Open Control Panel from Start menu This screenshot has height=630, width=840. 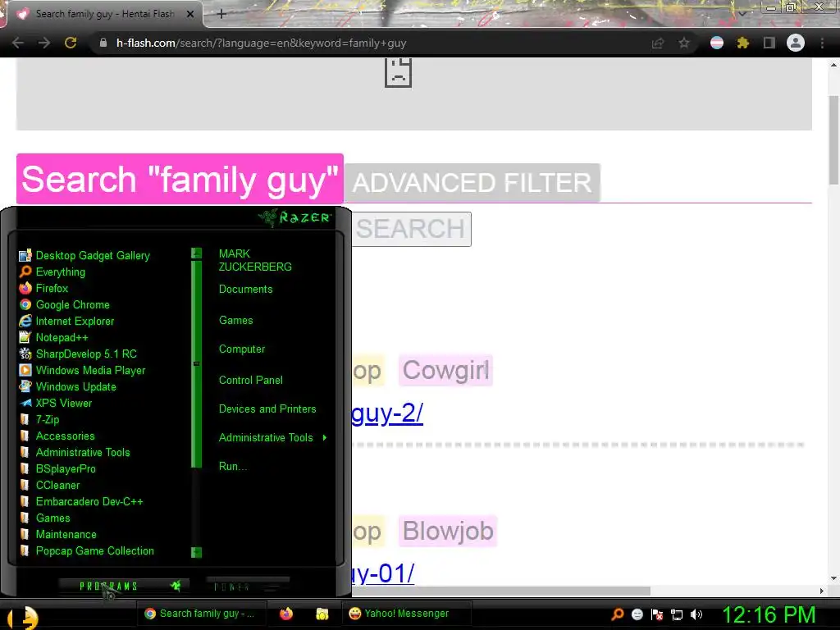(251, 381)
